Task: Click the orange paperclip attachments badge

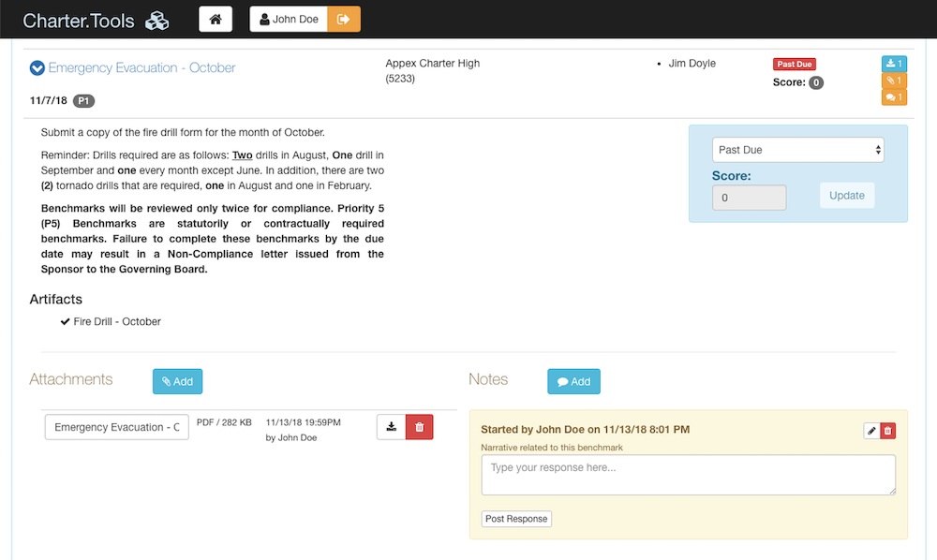Action: pyautogui.click(x=894, y=81)
